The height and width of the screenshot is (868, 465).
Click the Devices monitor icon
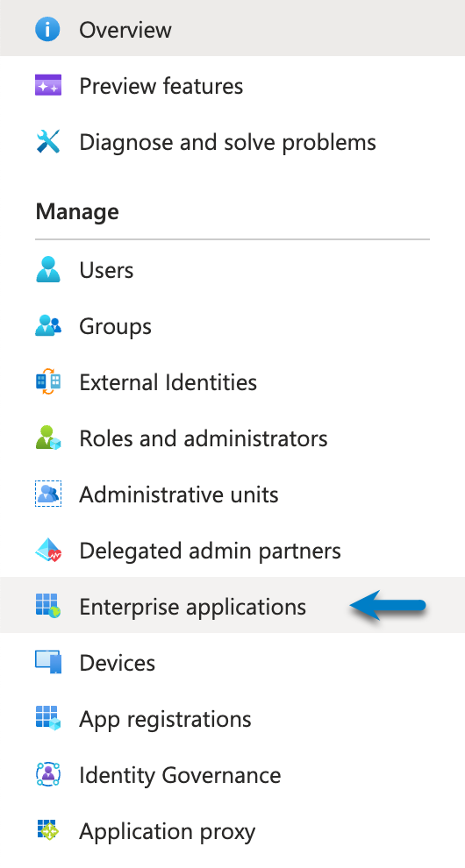tap(47, 663)
